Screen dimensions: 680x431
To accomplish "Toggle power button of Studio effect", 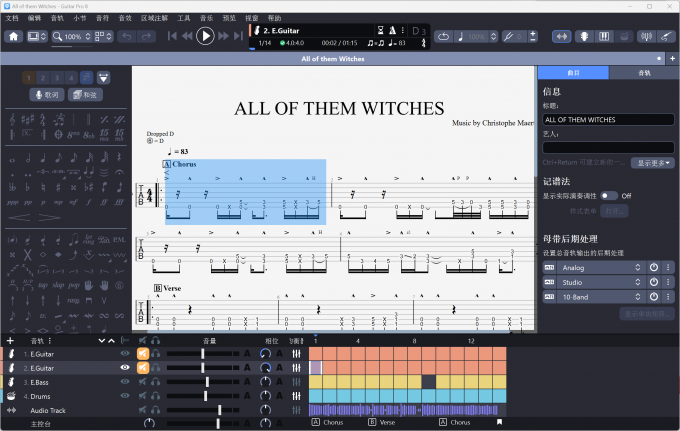I will (654, 283).
